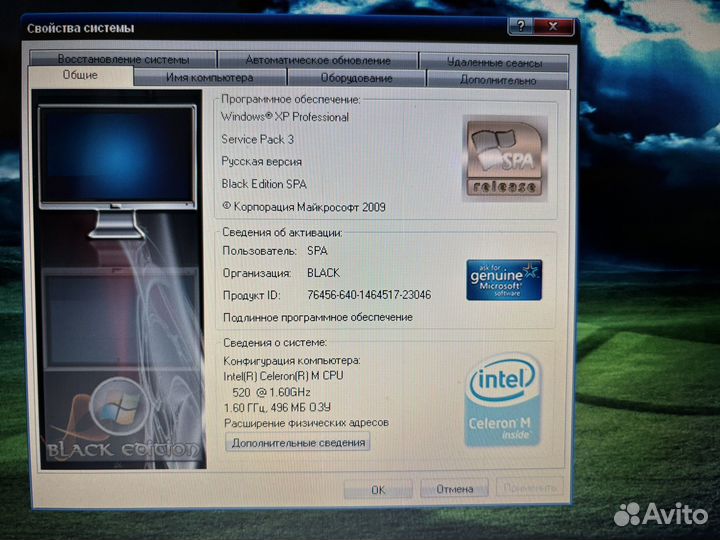Switch to Автоматическое обновление tab
The height and width of the screenshot is (540, 720).
pyautogui.click(x=318, y=60)
